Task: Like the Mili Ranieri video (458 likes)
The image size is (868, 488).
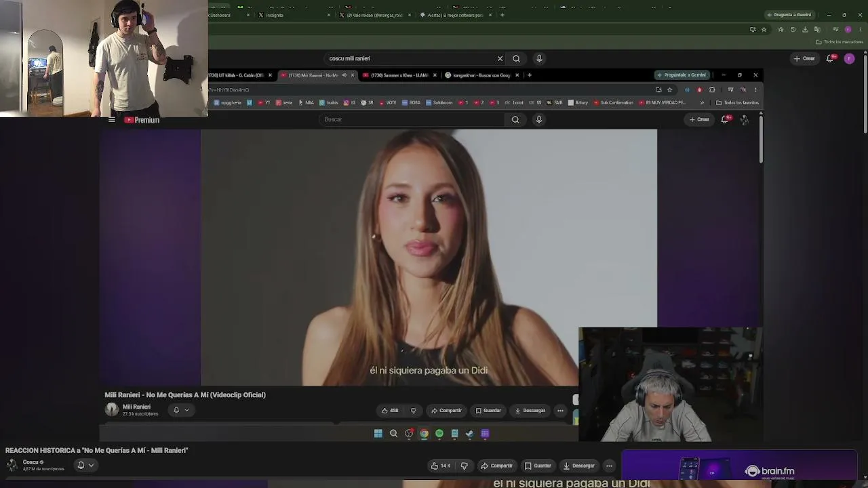Action: 389,411
